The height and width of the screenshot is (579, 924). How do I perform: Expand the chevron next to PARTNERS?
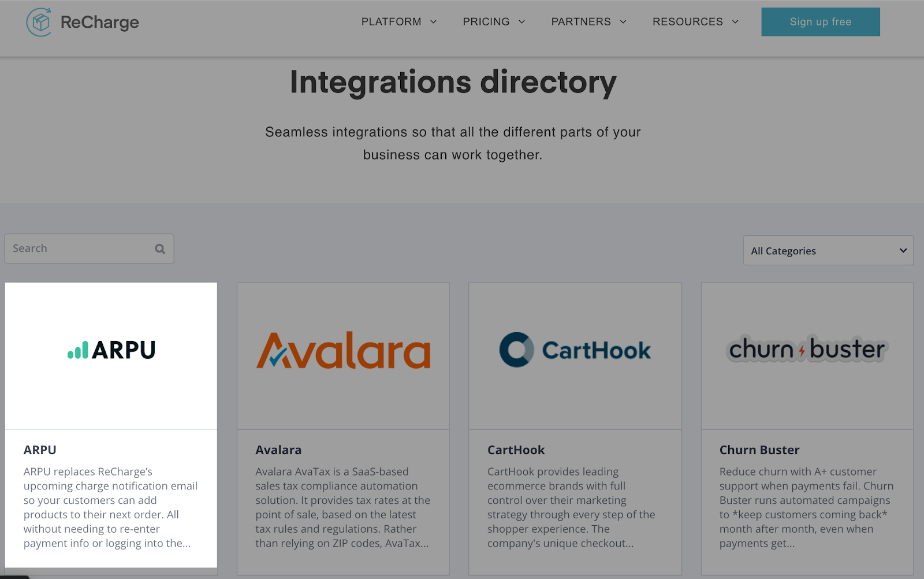pos(623,22)
